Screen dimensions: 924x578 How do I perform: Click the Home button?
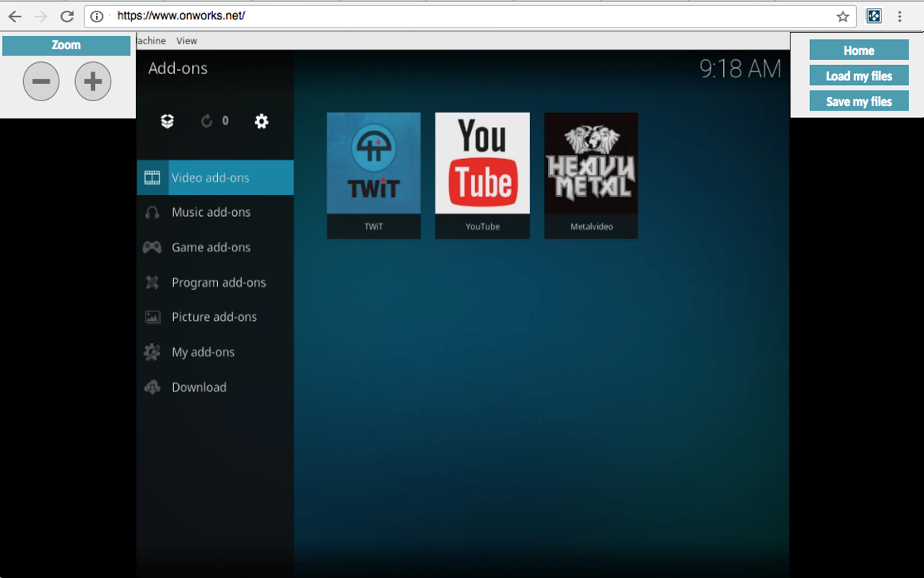859,50
